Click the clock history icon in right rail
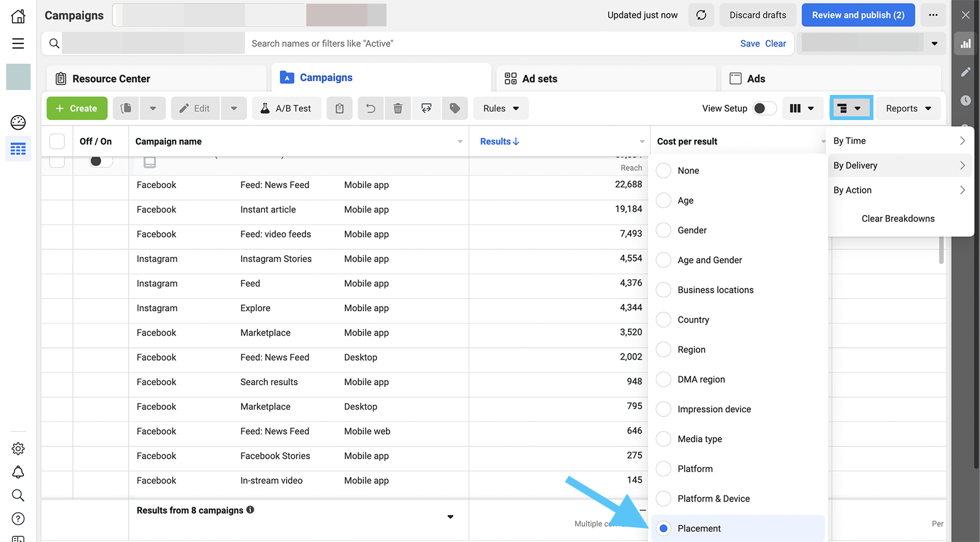The width and height of the screenshot is (980, 542). click(x=966, y=100)
